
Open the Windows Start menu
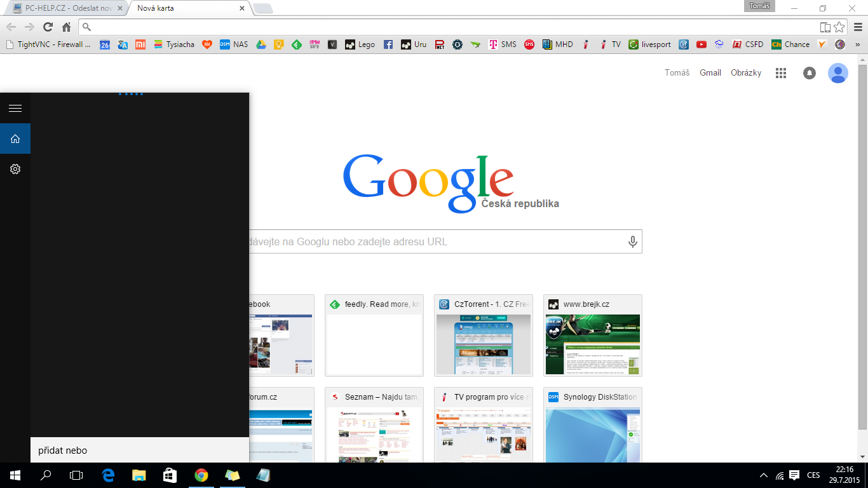click(15, 475)
